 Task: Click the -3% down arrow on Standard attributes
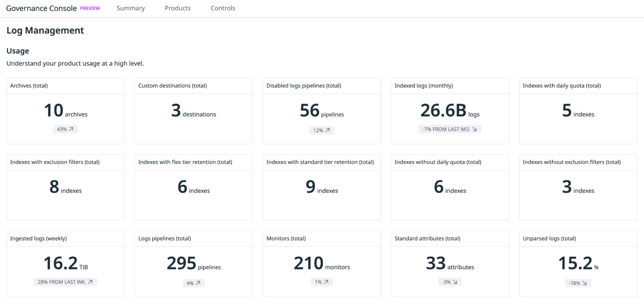click(455, 282)
